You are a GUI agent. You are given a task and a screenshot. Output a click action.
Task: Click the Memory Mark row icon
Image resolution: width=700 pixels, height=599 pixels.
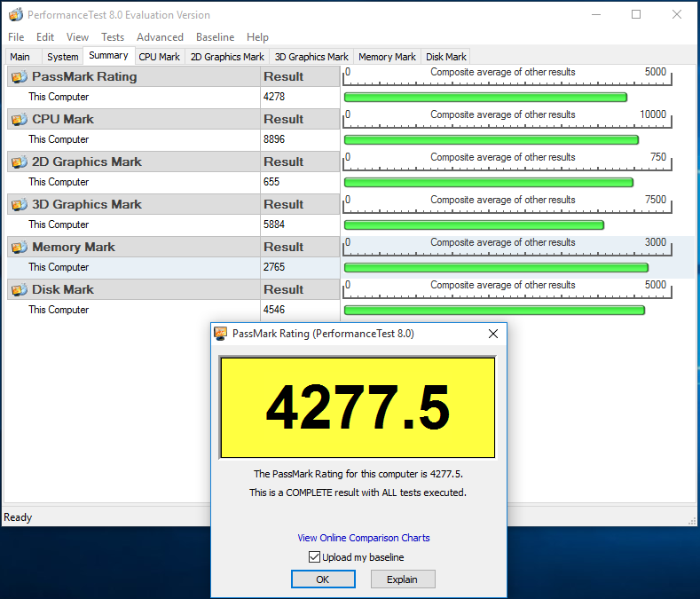pos(20,247)
